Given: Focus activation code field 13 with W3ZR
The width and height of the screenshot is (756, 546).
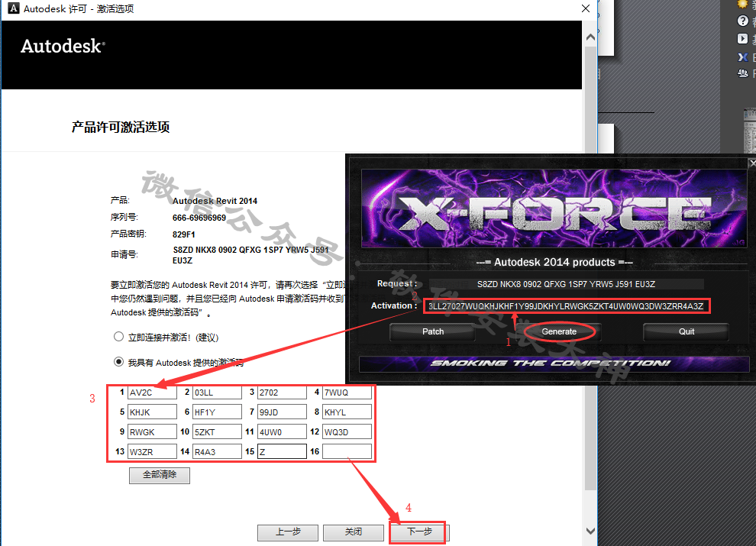Looking at the screenshot, I should [x=152, y=451].
